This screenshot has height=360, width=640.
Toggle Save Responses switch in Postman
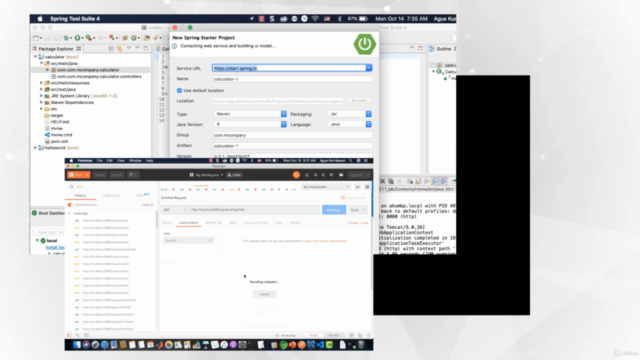(71, 204)
